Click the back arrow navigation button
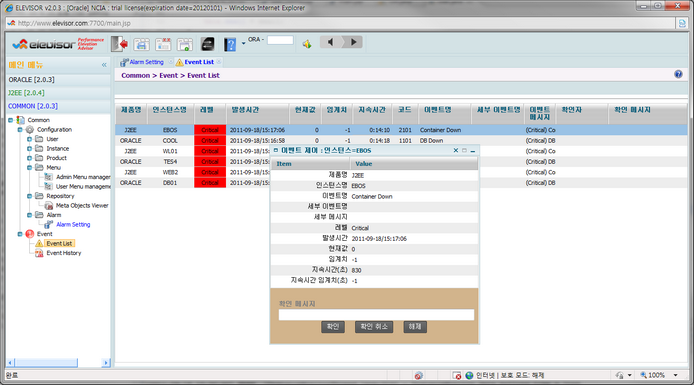694x385 pixels. 330,42
